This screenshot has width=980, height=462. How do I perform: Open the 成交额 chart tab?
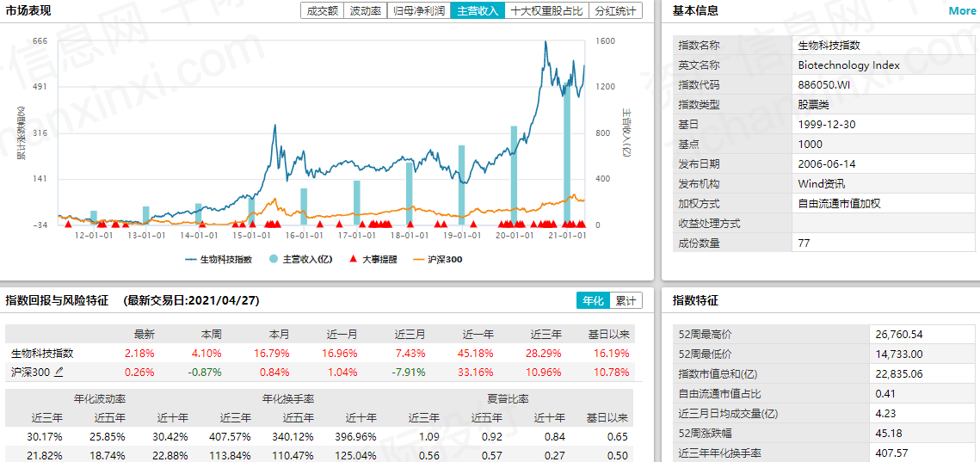pos(322,10)
